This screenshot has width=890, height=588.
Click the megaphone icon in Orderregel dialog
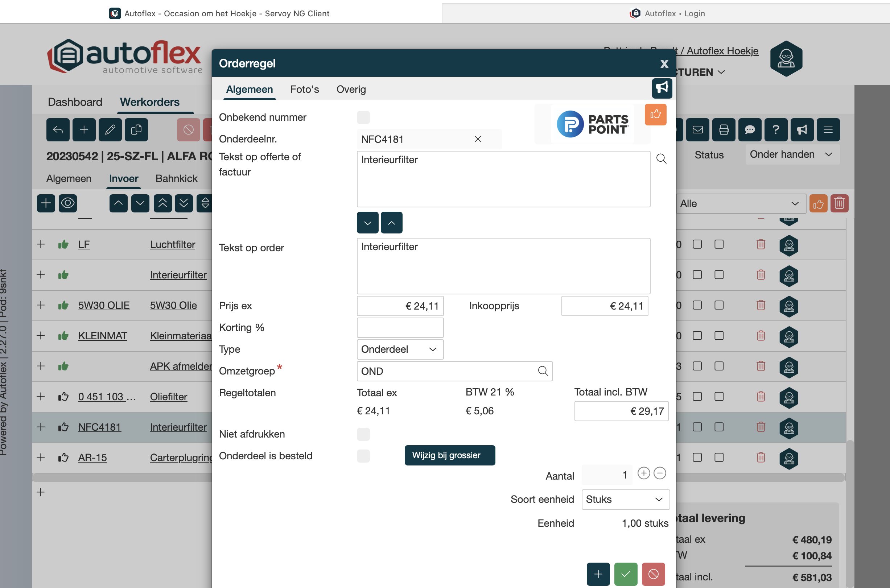coord(662,88)
